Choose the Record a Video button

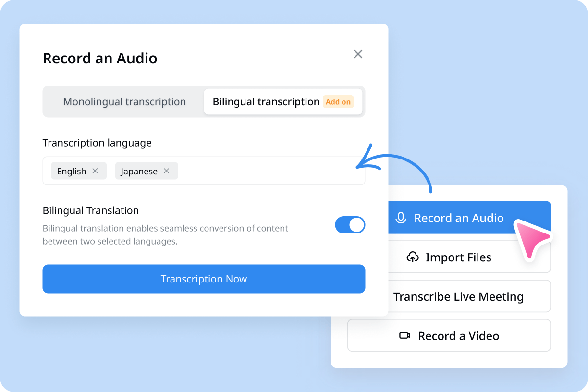(x=449, y=336)
